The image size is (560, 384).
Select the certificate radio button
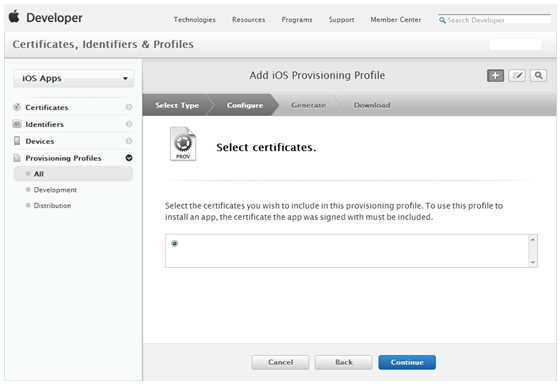[x=174, y=243]
